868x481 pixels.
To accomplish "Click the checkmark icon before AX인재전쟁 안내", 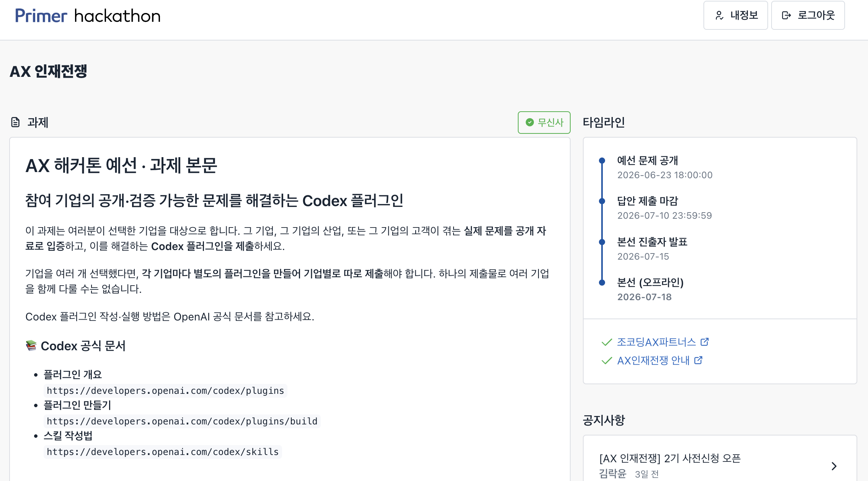I will coord(607,361).
